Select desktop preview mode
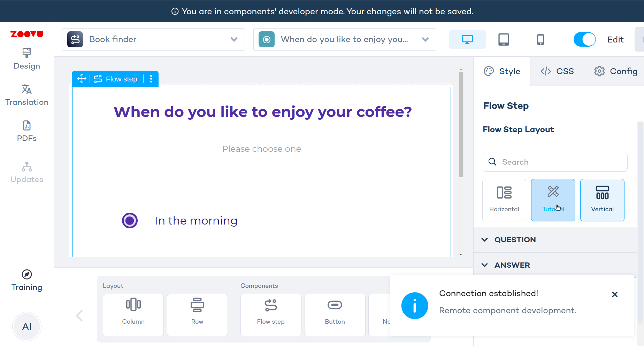 click(467, 39)
